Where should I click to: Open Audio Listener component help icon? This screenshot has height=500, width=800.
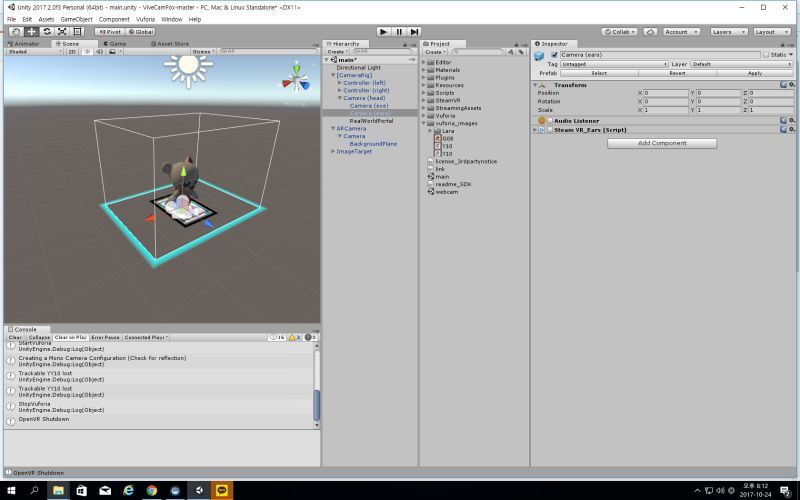click(x=783, y=120)
